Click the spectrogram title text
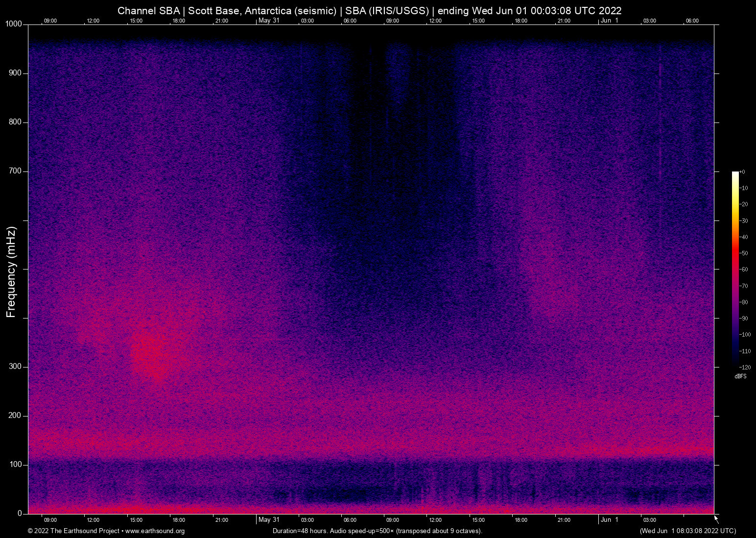 click(369, 10)
